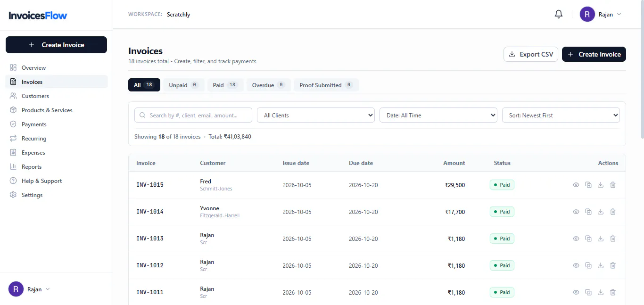Viewport: 644px width, 305px height.
Task: Open Help & Support
Action: tap(56, 181)
